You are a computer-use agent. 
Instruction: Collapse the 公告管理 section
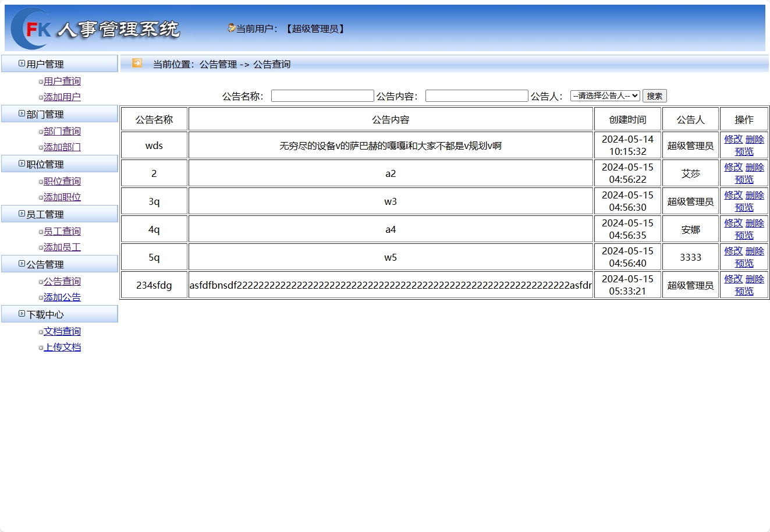point(22,264)
